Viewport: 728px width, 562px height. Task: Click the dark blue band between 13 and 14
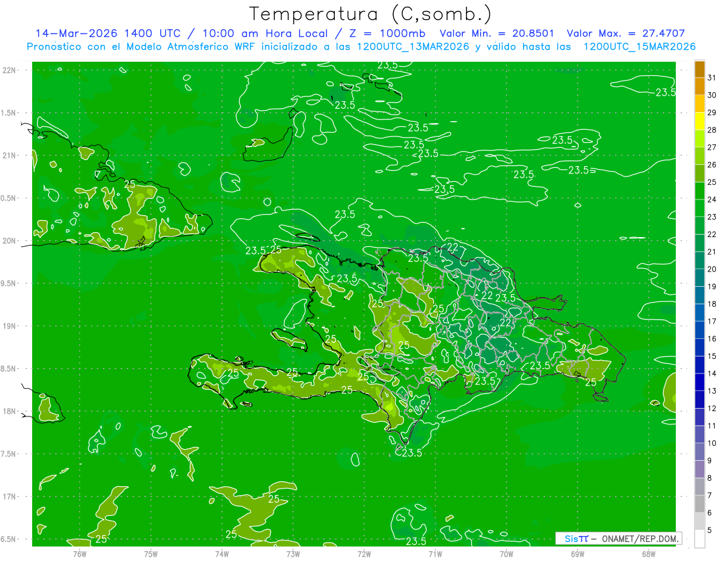pos(699,382)
